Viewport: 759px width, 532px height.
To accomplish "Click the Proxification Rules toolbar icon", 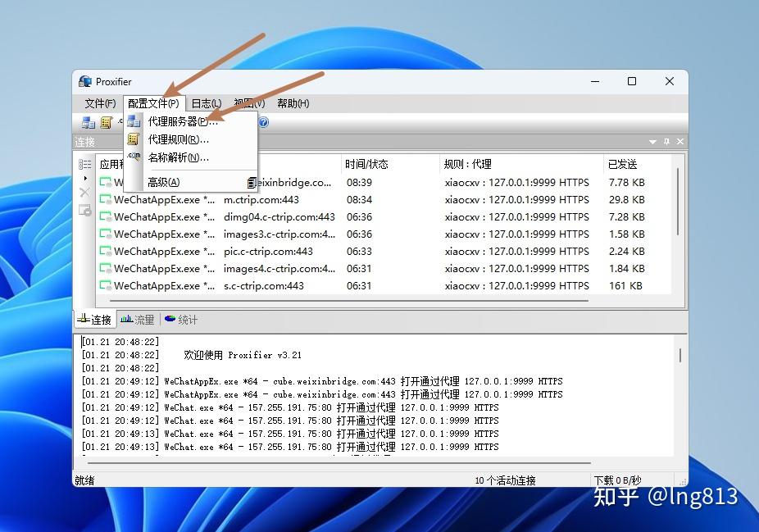I will tap(106, 123).
